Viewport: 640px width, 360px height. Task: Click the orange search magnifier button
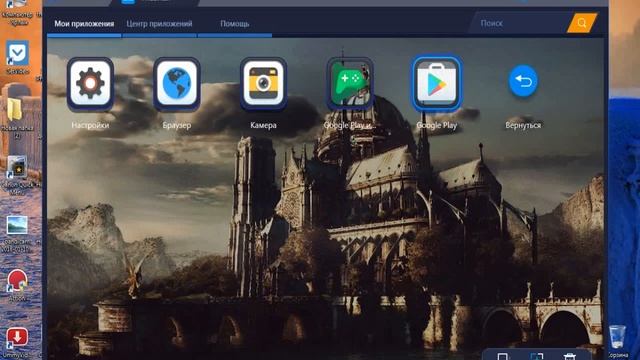click(582, 23)
